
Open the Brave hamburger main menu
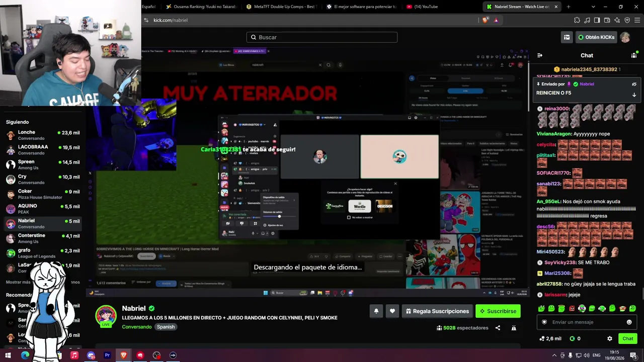pos(637,20)
